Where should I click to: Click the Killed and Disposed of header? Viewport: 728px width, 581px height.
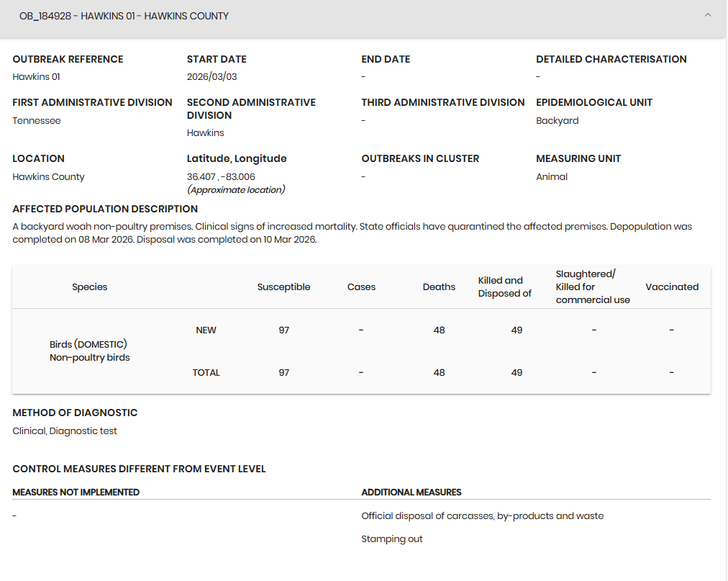click(x=504, y=287)
